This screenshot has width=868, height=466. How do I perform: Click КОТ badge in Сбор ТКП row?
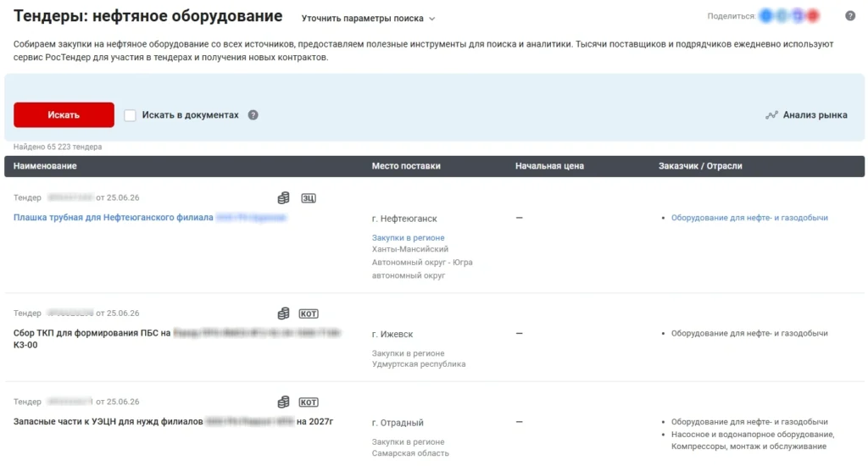[x=309, y=313]
